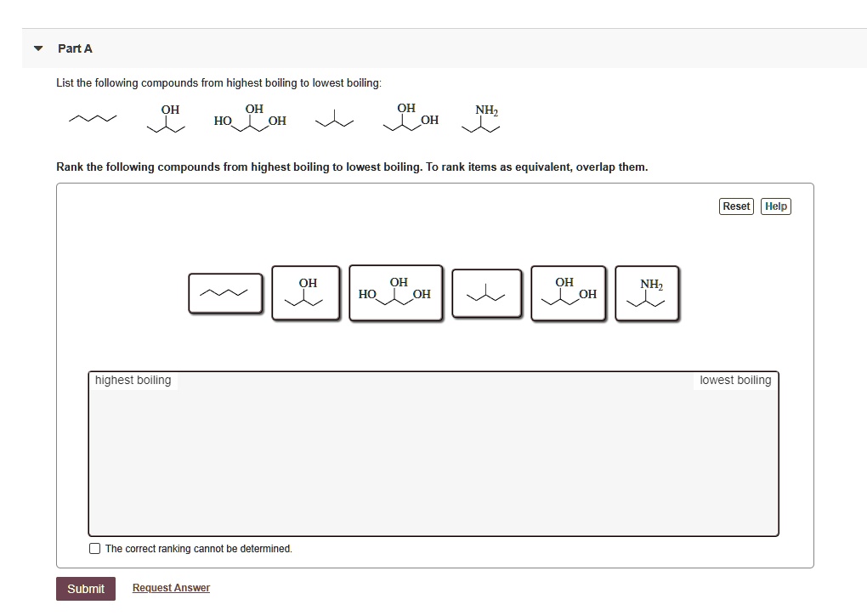Screen dimensions: 867x616
Task: Select the diol tile with OH and OH groups
Action: coord(568,293)
